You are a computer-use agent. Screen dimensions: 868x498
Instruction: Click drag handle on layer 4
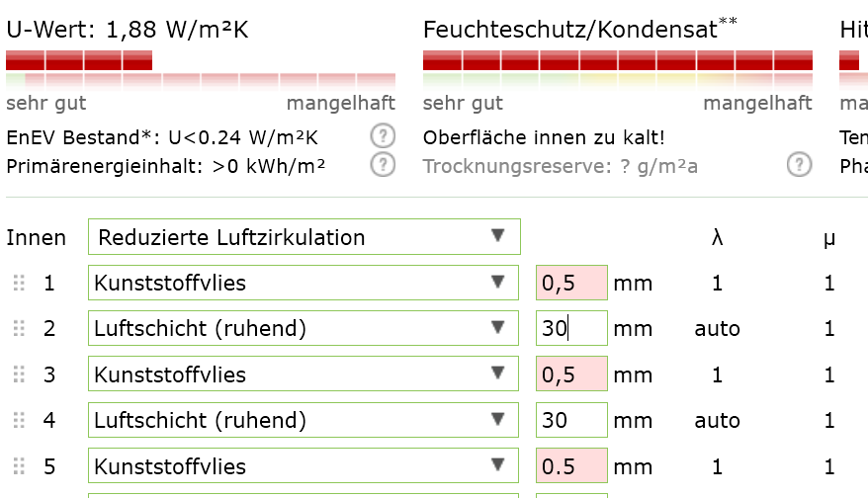coord(18,421)
